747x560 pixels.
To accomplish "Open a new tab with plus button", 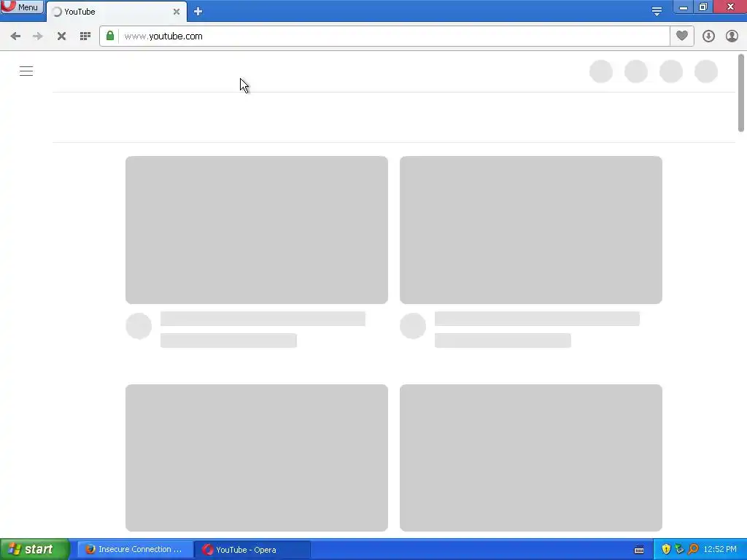I will (198, 12).
